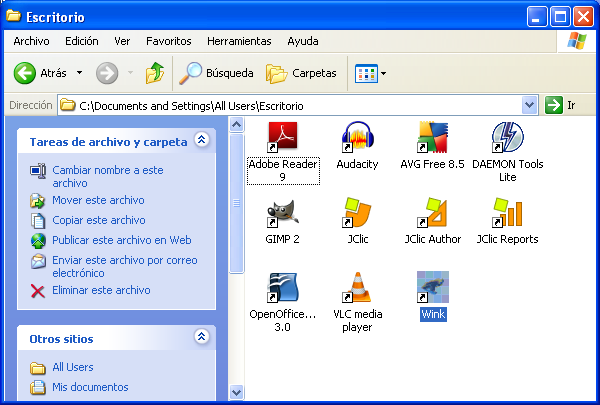Collapse the Otros sitios panel
600x405 pixels.
pyautogui.click(x=201, y=337)
